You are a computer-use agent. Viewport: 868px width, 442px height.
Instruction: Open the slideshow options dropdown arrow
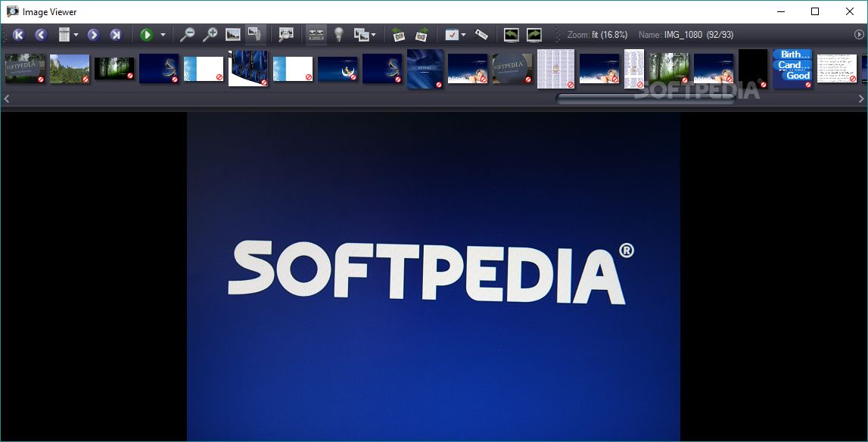click(x=163, y=35)
